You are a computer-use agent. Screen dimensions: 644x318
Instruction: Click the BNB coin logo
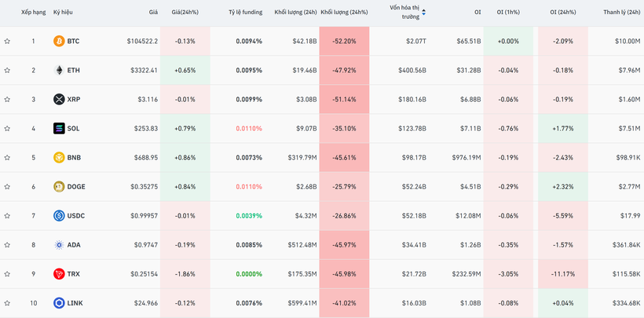point(59,157)
